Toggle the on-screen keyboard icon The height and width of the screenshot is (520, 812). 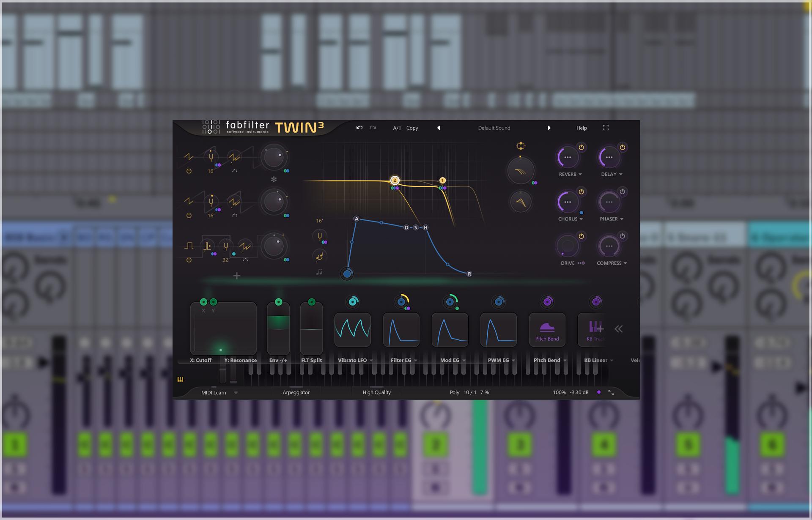coord(180,379)
